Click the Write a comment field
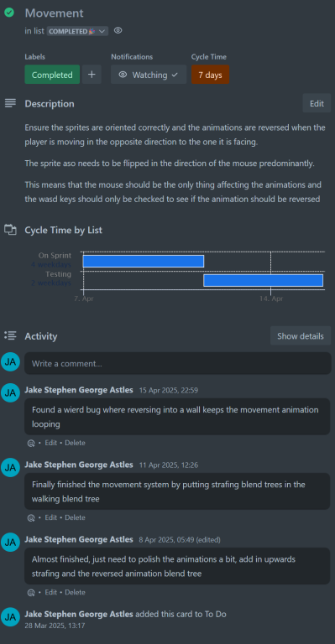The image size is (335, 644). pos(177,363)
